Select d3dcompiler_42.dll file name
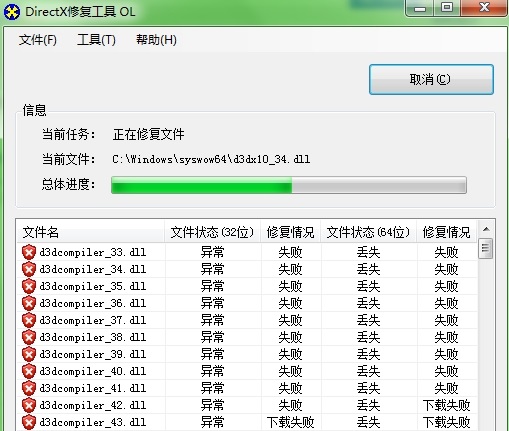The height and width of the screenshot is (431, 509). [x=93, y=405]
